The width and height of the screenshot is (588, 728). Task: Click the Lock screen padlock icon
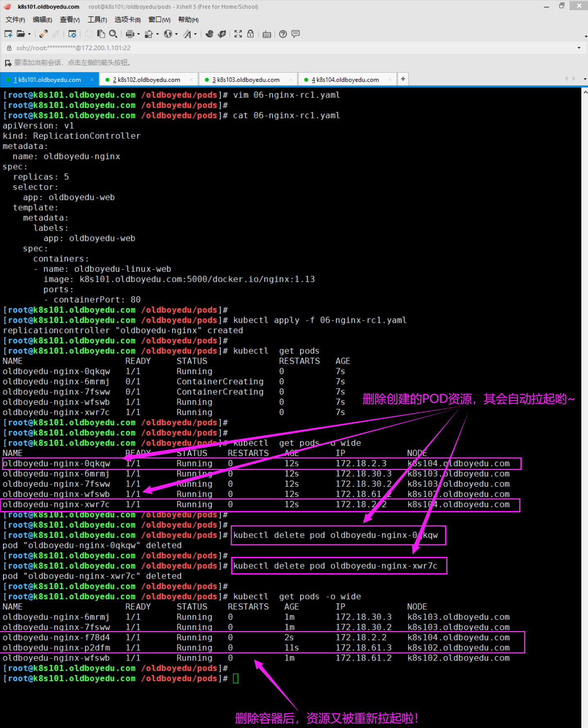(250, 34)
